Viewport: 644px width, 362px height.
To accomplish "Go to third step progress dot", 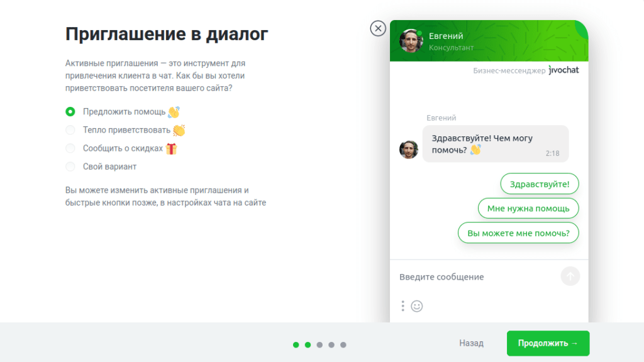I will pyautogui.click(x=319, y=345).
